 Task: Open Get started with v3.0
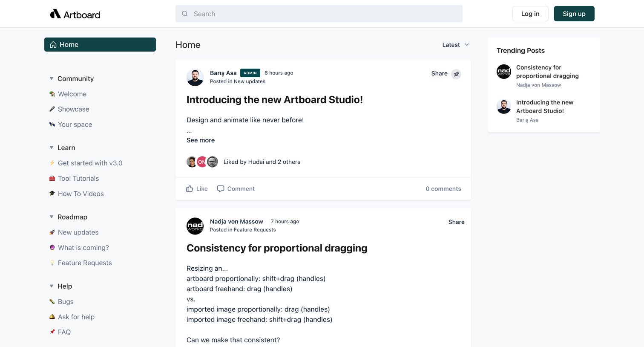pyautogui.click(x=90, y=163)
